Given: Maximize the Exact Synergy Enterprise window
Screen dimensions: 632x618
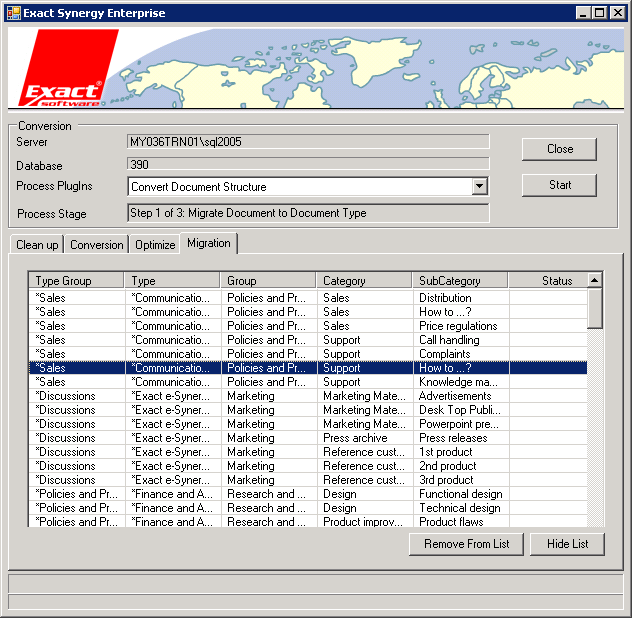Looking at the screenshot, I should 599,13.
